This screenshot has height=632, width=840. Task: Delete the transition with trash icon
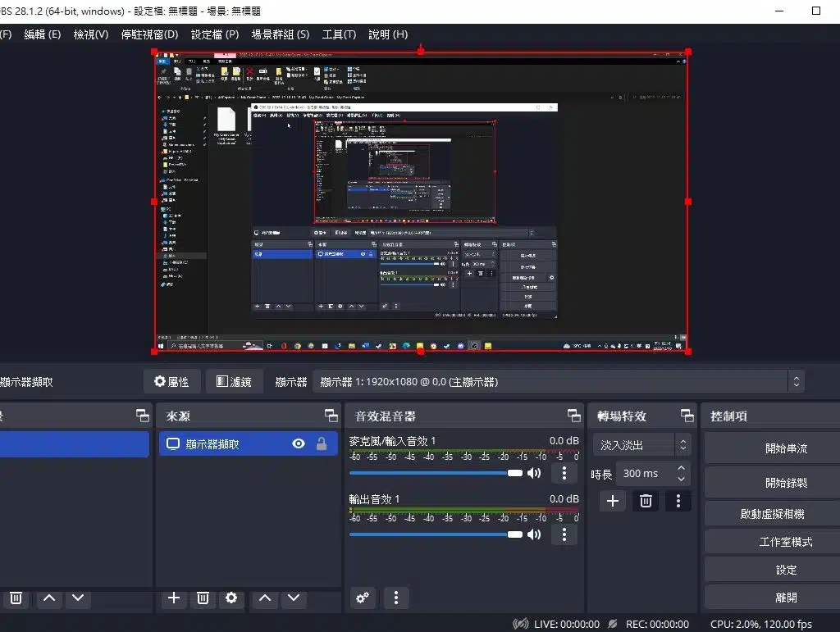646,501
